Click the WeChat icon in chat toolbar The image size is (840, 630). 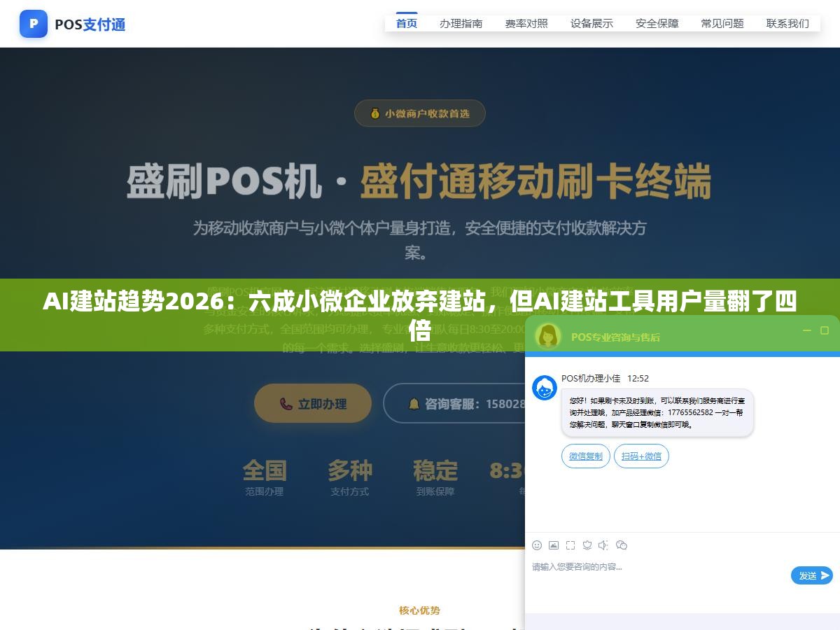click(622, 545)
